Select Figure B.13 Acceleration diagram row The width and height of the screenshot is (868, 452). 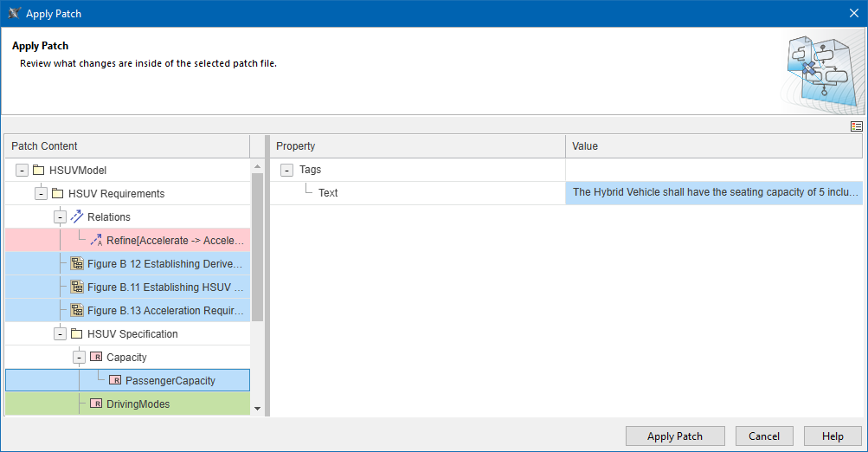(164, 311)
